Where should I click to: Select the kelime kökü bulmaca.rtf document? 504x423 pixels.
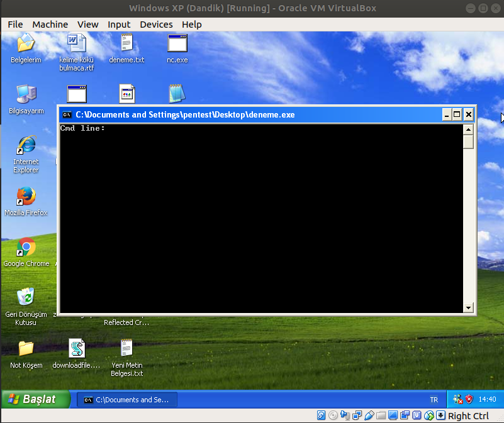click(x=77, y=43)
